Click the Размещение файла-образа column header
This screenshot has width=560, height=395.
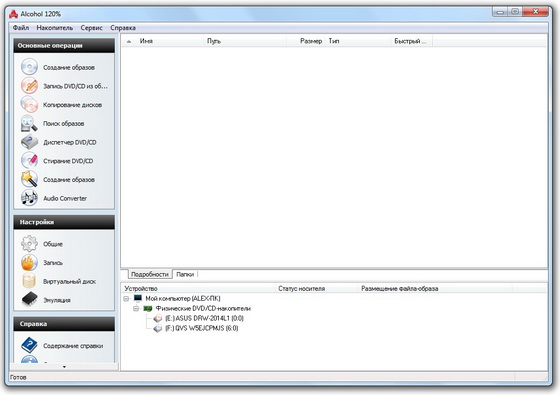(435, 289)
